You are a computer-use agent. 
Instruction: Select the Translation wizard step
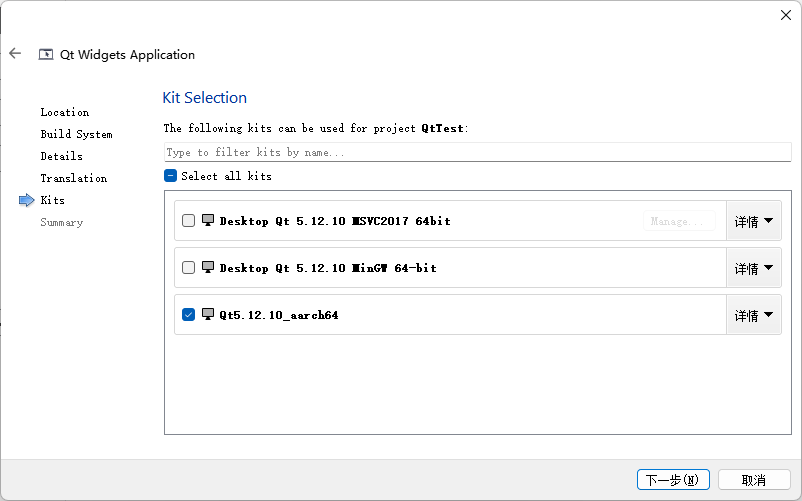(74, 178)
